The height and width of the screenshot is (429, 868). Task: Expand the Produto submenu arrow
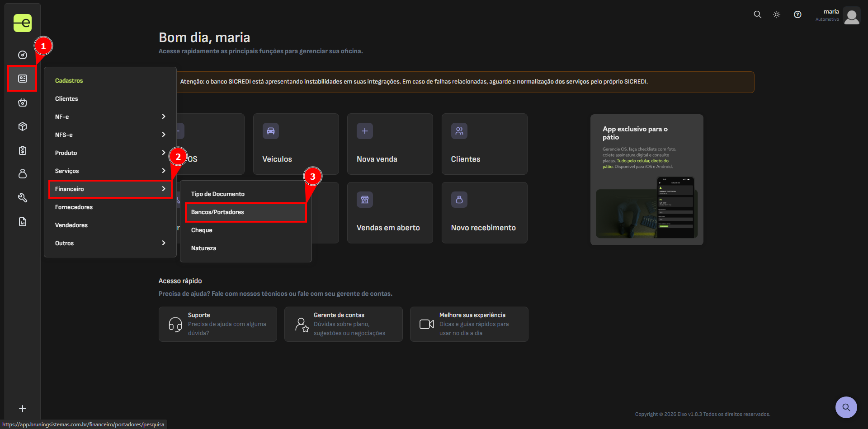tap(164, 153)
